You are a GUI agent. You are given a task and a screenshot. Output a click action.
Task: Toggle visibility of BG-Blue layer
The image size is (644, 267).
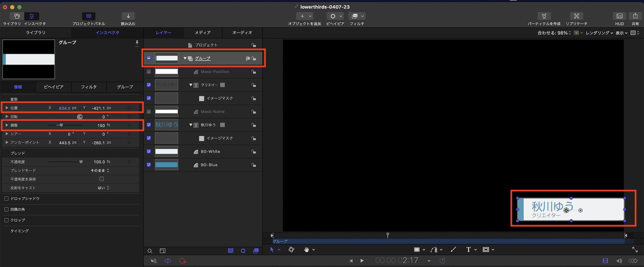(149, 165)
